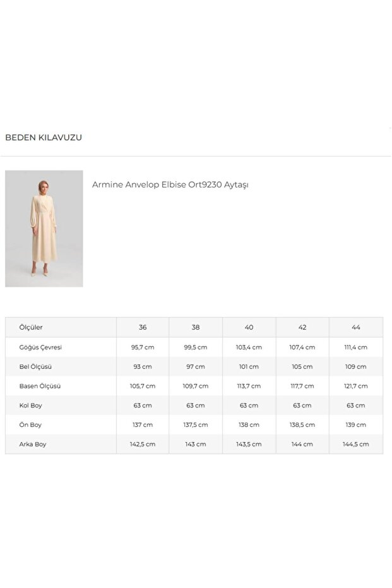Click the 95,7 cm chest value
Screen dimensions: 392x588
pyautogui.click(x=143, y=347)
